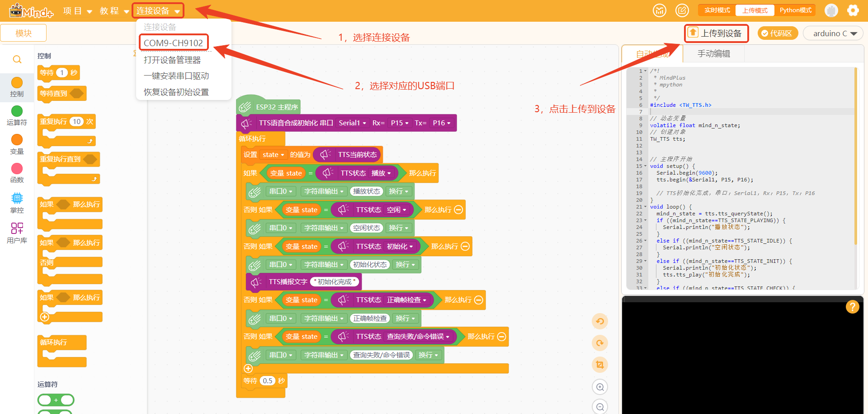The width and height of the screenshot is (868, 414).
Task: Open the settings gear icon
Action: point(853,10)
